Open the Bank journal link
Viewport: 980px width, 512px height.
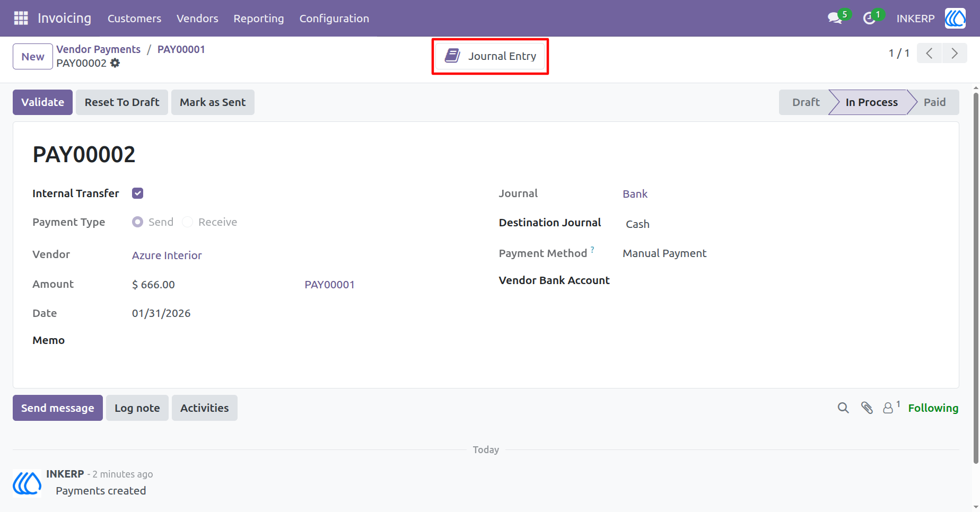coord(635,194)
